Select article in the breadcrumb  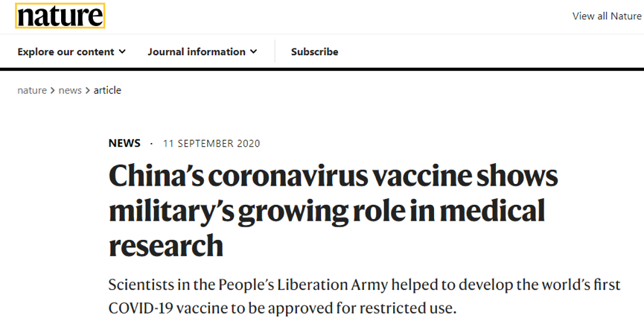[107, 90]
